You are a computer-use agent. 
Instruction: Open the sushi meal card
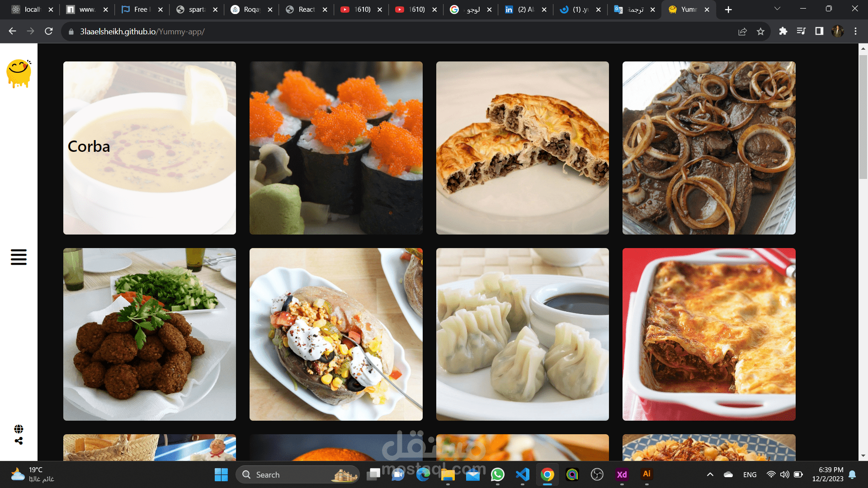(336, 148)
